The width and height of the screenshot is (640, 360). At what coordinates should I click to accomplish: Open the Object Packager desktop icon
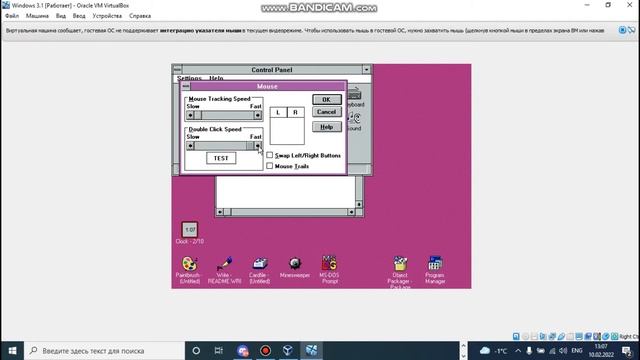tap(400, 264)
